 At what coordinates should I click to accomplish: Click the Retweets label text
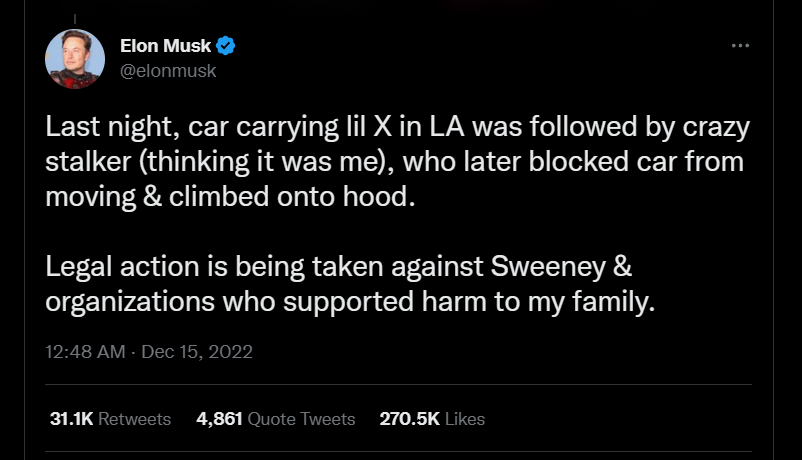135,419
